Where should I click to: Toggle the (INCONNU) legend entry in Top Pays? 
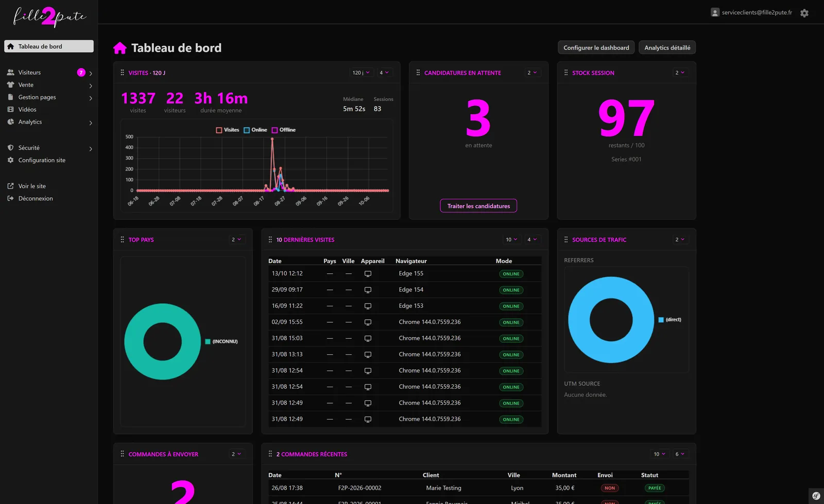[221, 341]
